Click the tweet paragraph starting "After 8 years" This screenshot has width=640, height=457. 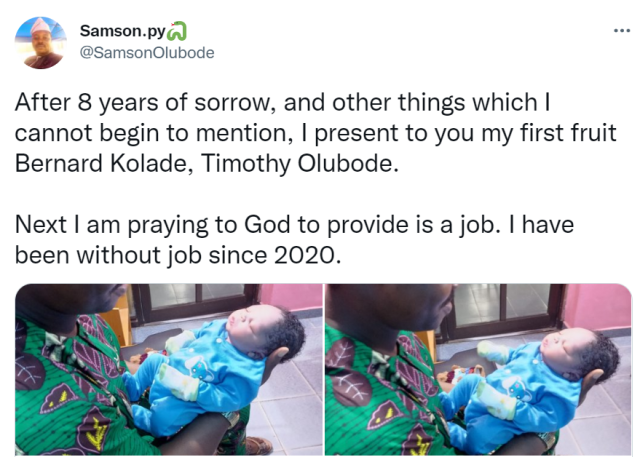pyautogui.click(x=315, y=133)
